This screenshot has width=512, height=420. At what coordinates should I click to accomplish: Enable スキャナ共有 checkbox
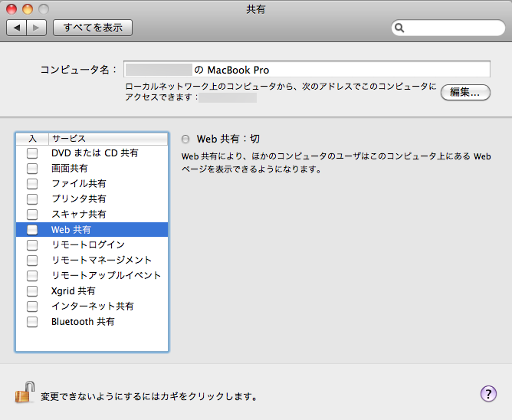tap(32, 215)
